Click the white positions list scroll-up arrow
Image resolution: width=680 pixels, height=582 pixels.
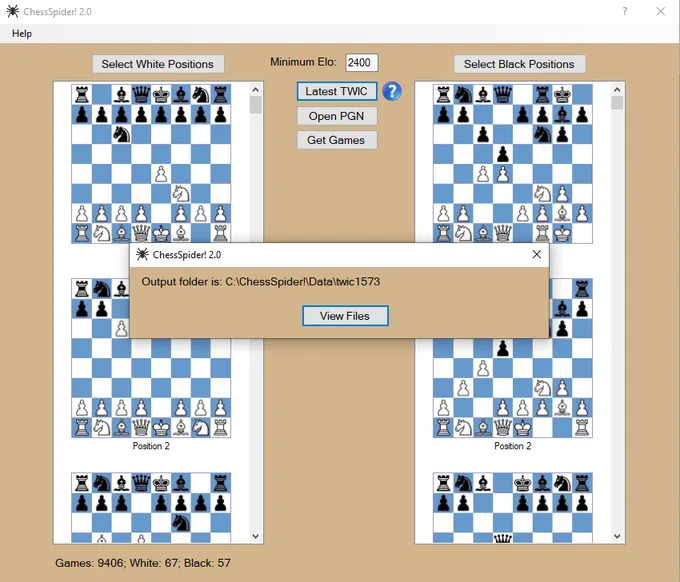pos(255,90)
